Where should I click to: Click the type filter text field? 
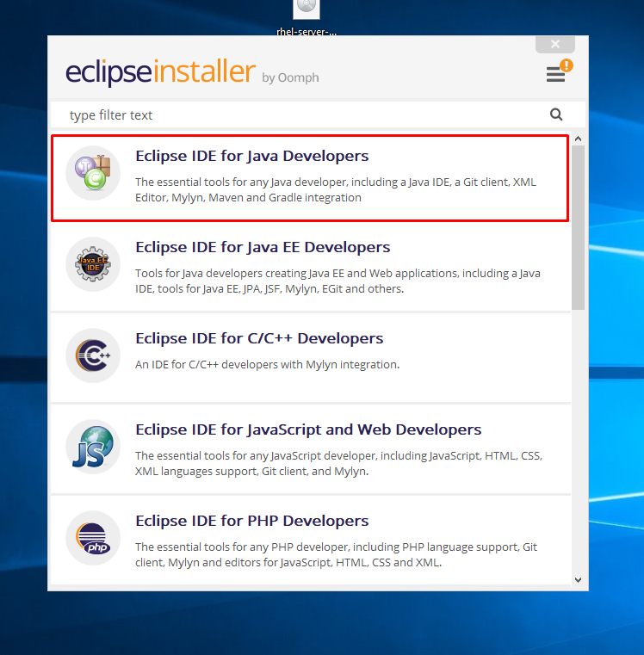318,114
